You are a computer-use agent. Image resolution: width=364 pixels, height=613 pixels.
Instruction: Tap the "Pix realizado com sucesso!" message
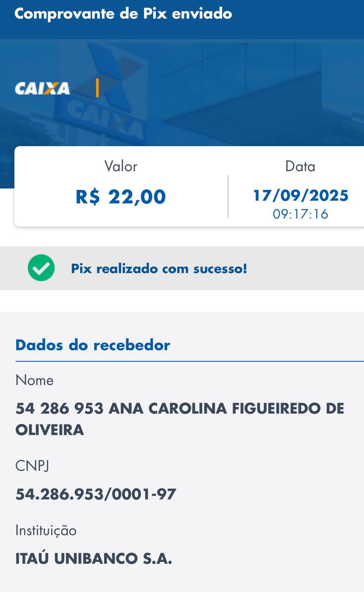[x=159, y=269]
